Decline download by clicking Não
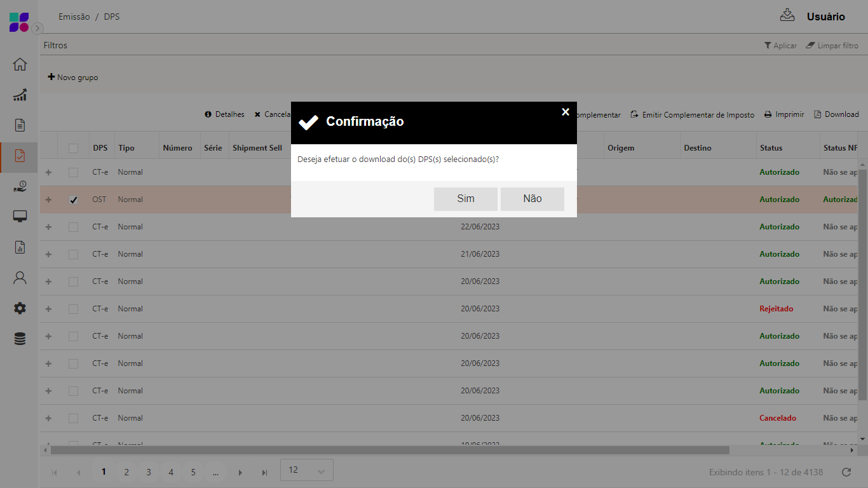868x488 pixels. pos(532,199)
